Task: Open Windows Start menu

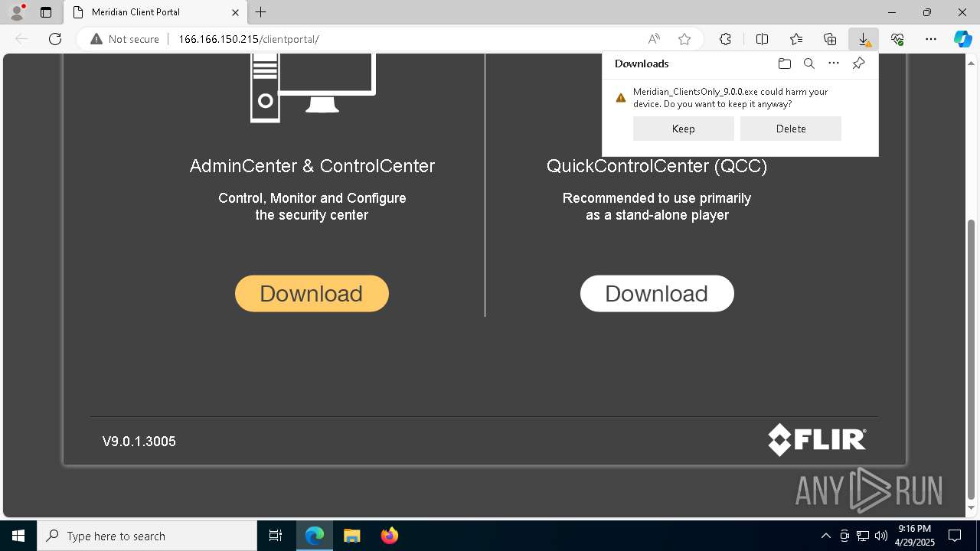Action: pyautogui.click(x=18, y=536)
